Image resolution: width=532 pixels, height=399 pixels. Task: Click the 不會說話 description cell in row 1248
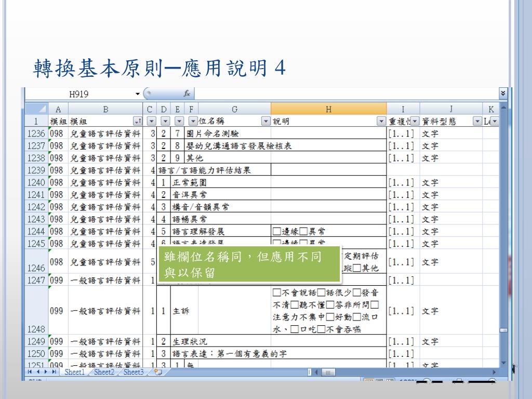[x=328, y=311]
